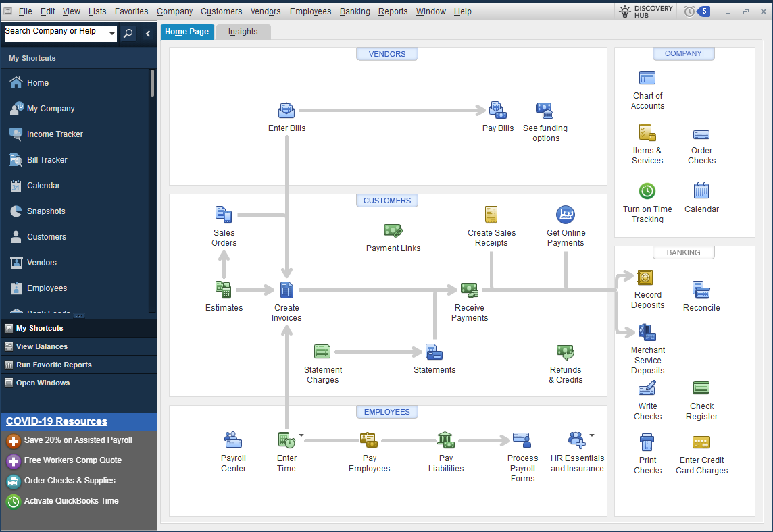The image size is (773, 532).
Task: Select the Receive Payments icon
Action: [469, 290]
